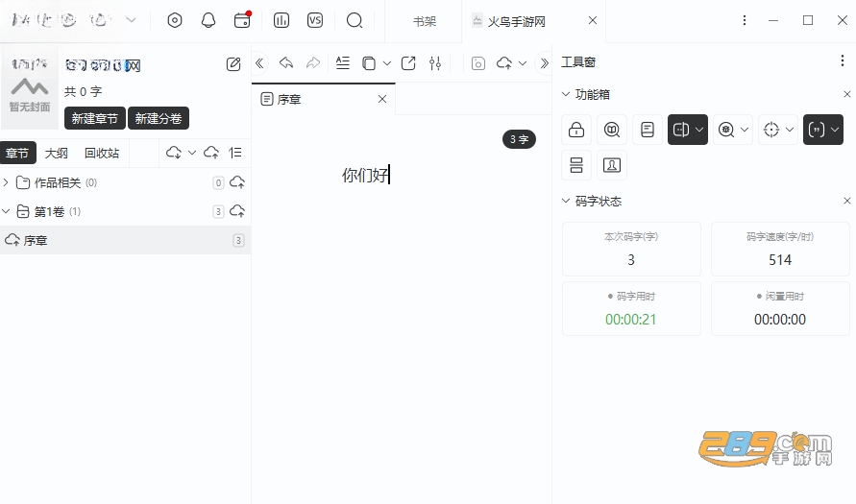Open the 回收站 tab
Viewport: 856px width, 504px height.
[102, 154]
